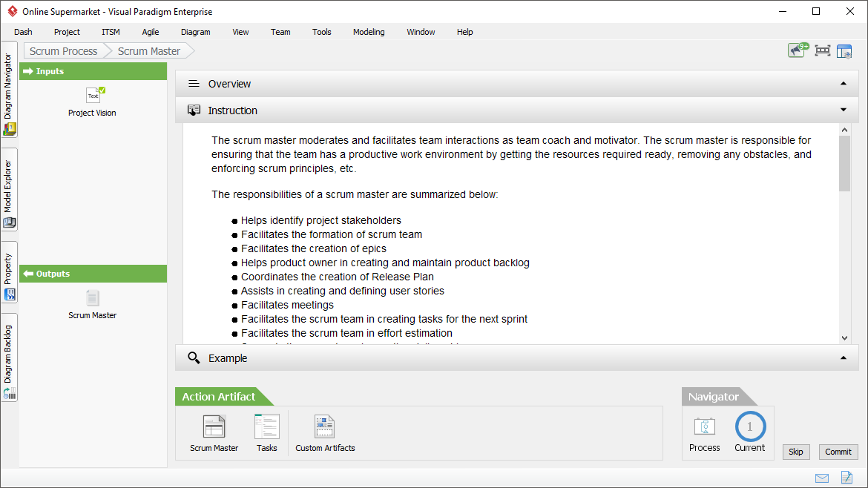Open the Diagram menu
This screenshot has width=868, height=488.
[195, 32]
